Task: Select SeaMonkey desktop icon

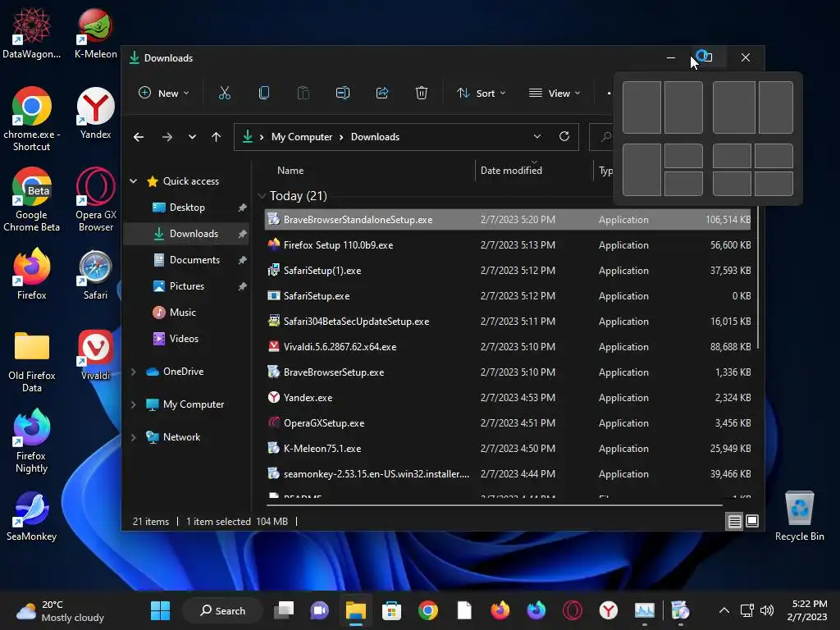Action: coord(32,516)
